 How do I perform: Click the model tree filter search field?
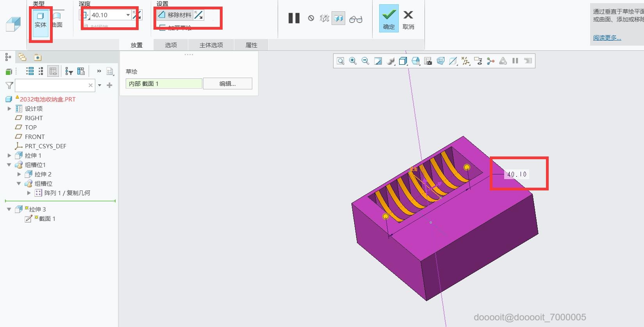[x=51, y=85]
